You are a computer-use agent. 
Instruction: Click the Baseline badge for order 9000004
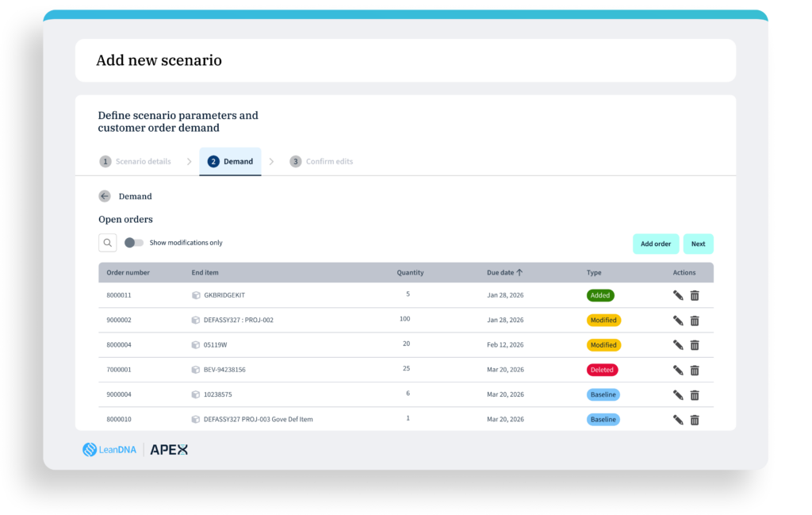[603, 395]
